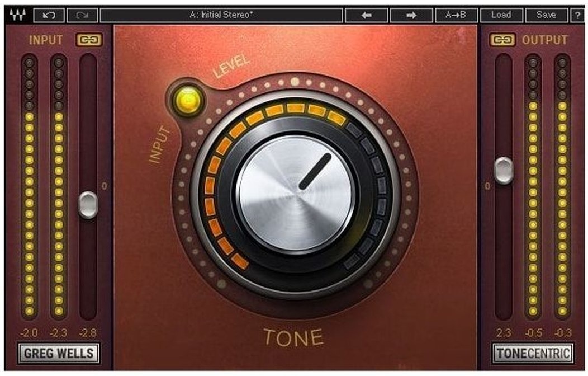
Task: Click the right output level meter
Action: point(562,186)
